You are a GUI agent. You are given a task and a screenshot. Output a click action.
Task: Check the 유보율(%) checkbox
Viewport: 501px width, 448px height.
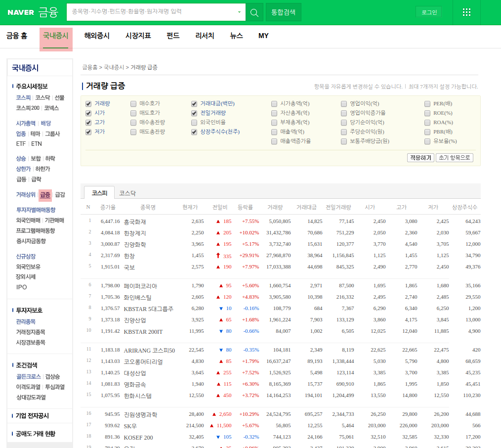pyautogui.click(x=427, y=141)
